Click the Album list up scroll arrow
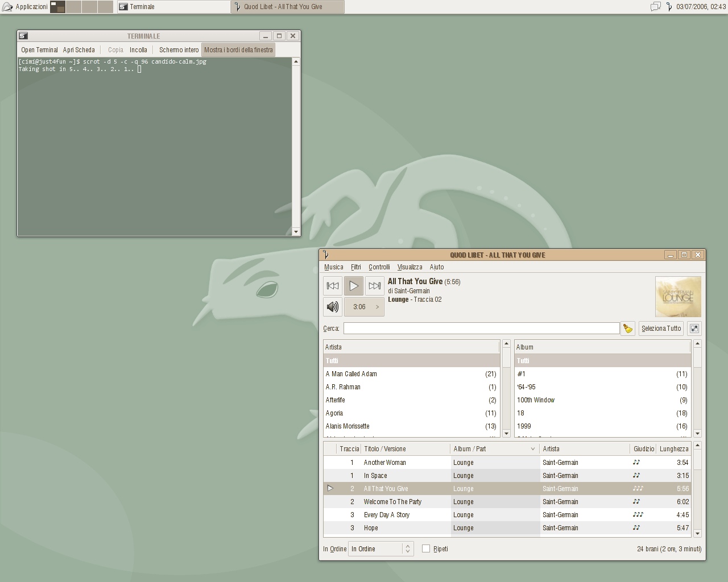728x582 pixels. [x=697, y=344]
